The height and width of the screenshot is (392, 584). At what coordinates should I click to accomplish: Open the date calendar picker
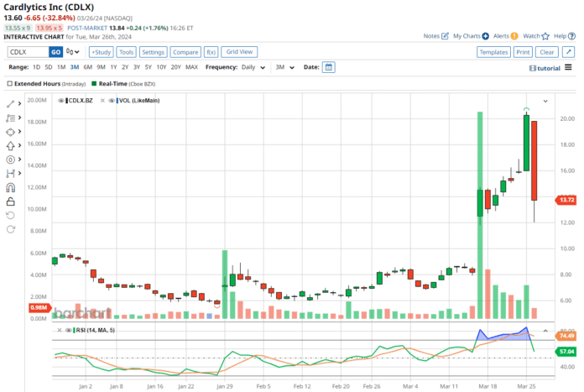(328, 67)
